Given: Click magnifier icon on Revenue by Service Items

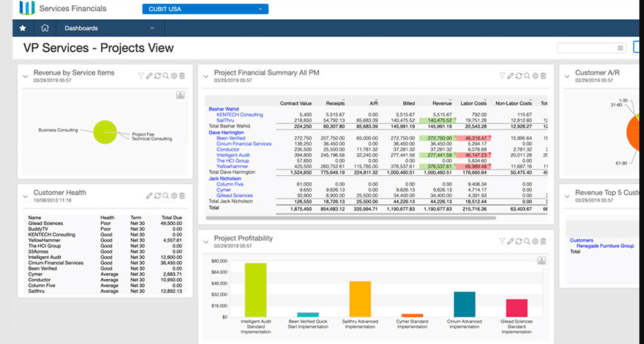Looking at the screenshot, I should pos(165,76).
